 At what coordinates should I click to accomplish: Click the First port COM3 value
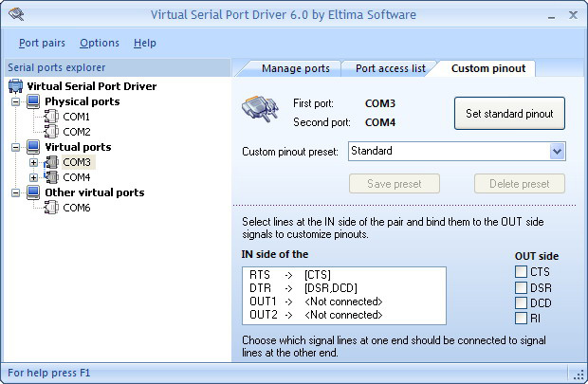380,103
